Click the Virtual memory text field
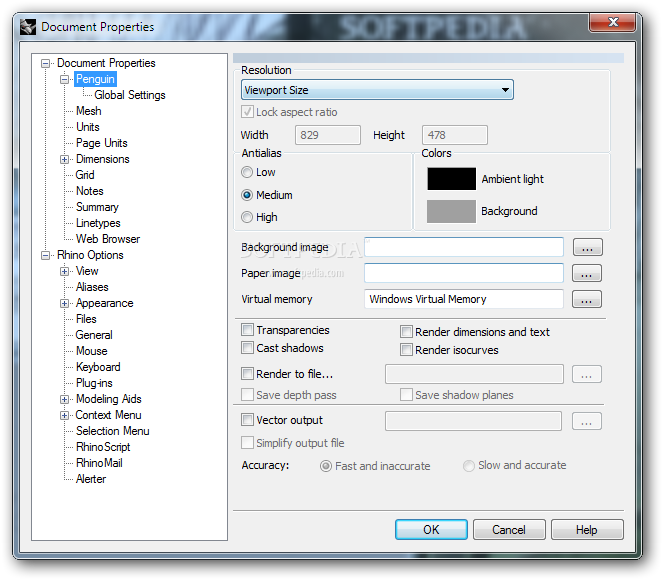The height and width of the screenshot is (580, 663). 464,299
